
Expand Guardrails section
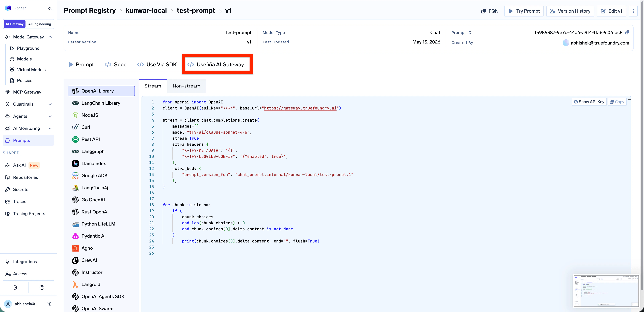click(x=50, y=104)
